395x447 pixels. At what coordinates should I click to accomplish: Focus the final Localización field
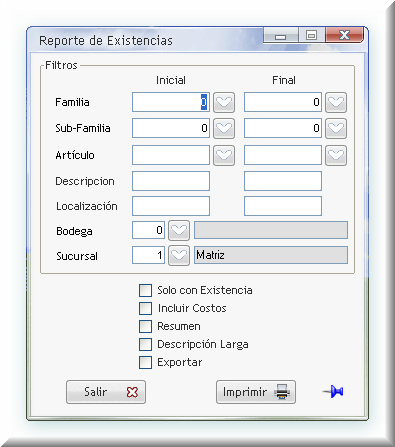click(x=283, y=206)
